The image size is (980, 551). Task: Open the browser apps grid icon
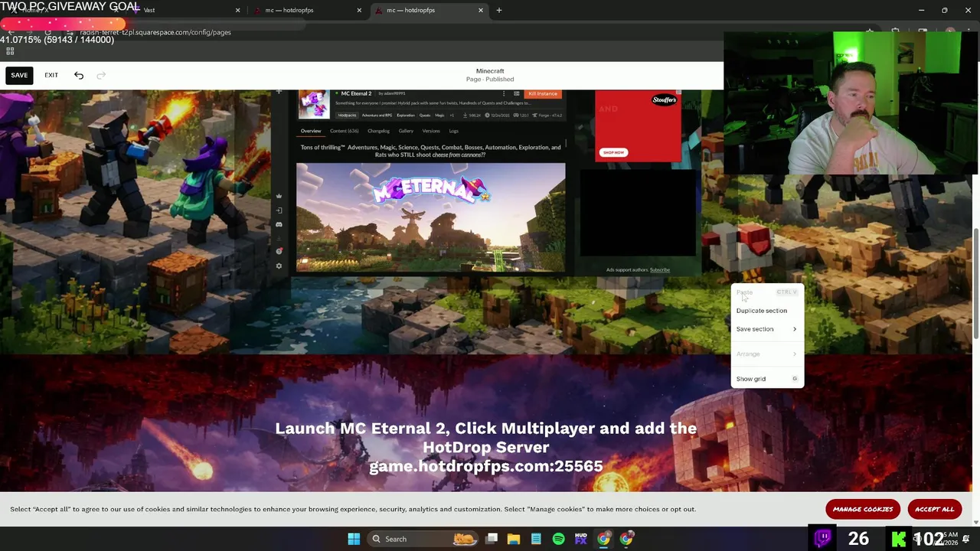pyautogui.click(x=10, y=51)
